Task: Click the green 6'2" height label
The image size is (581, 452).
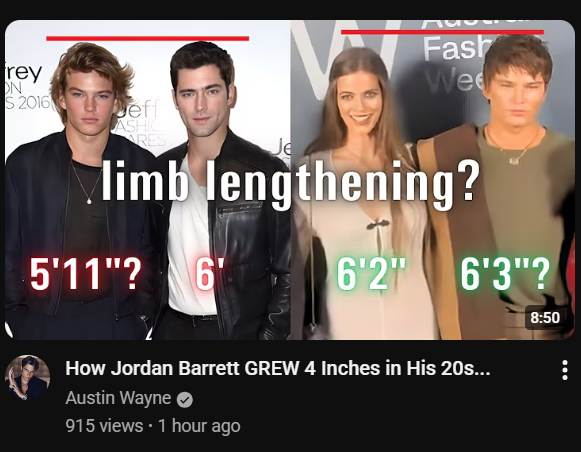Action: (x=372, y=274)
